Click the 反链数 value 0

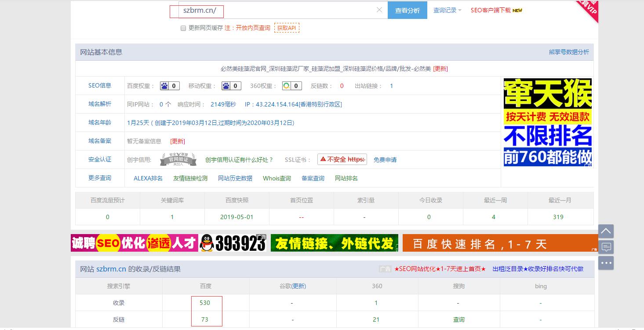342,86
